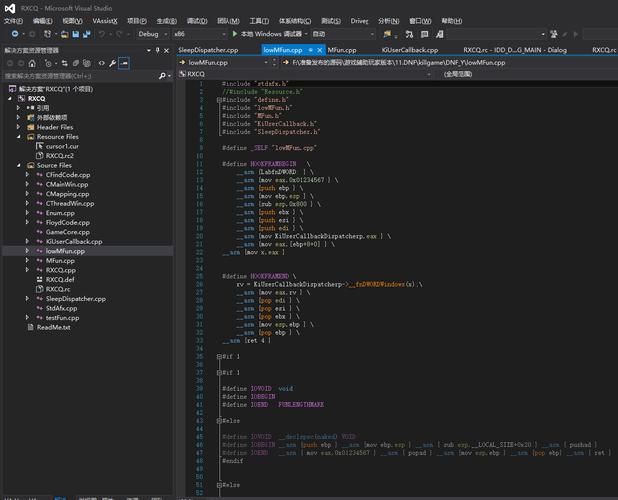Close the lowMFun.cpp tab

click(320, 50)
